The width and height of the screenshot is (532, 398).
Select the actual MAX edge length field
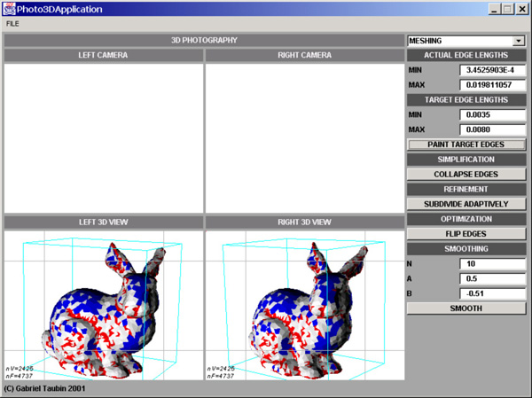coord(493,85)
